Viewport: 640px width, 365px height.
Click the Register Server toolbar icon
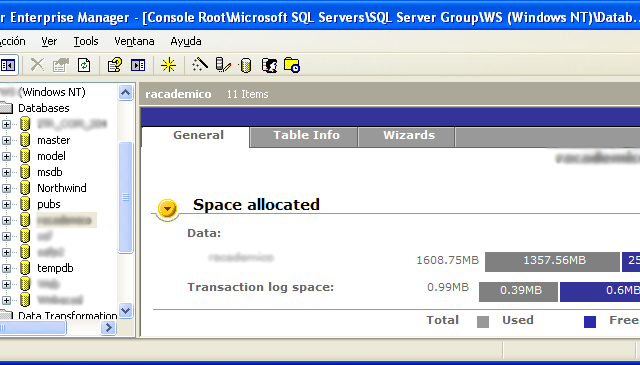tap(223, 65)
